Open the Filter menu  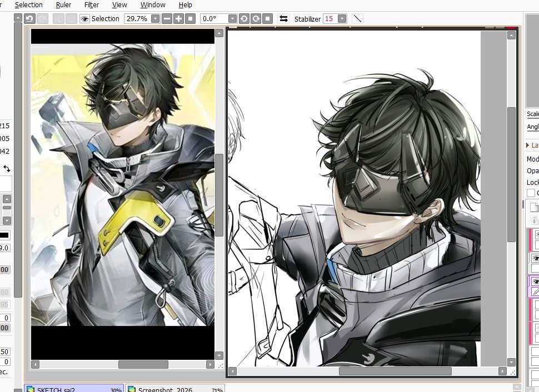click(92, 4)
